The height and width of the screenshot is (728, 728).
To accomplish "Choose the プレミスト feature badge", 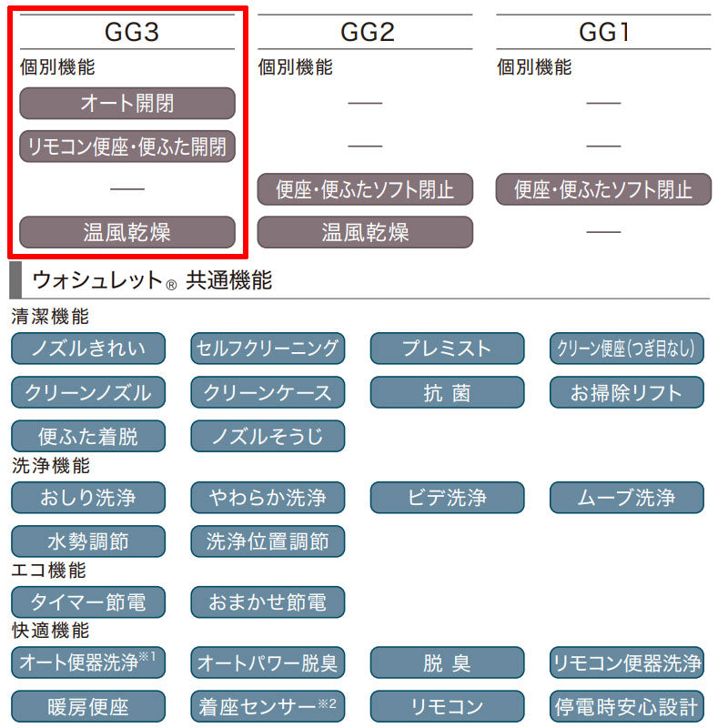I will point(447,349).
